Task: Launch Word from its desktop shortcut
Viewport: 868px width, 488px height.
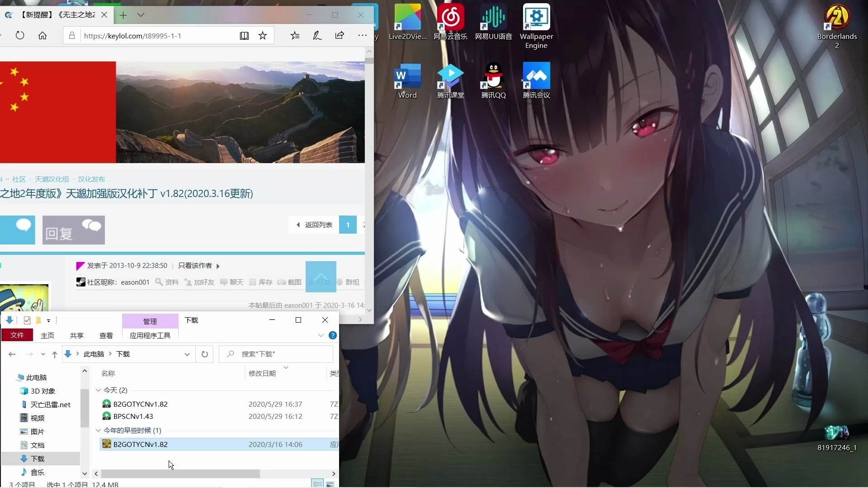Action: tap(407, 81)
